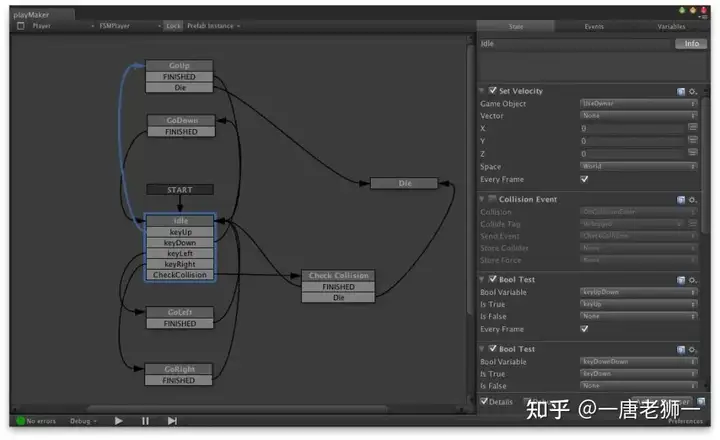
Task: Disable the Set Velocity action checkbox
Action: click(x=493, y=90)
